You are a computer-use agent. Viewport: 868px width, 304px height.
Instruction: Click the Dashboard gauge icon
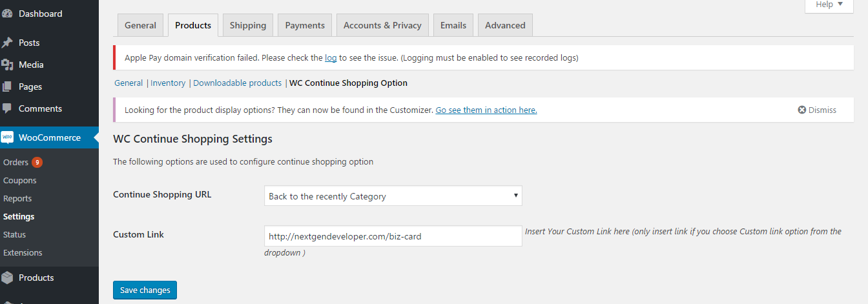[x=7, y=14]
